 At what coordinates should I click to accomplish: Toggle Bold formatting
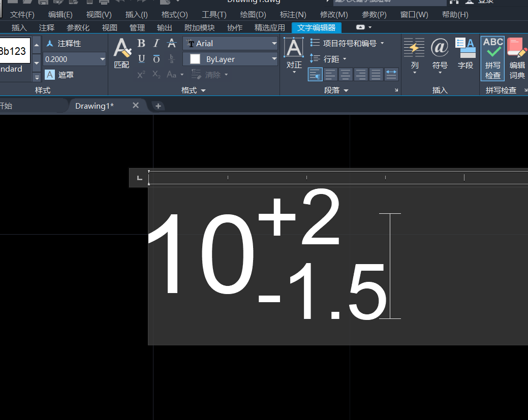(x=141, y=44)
